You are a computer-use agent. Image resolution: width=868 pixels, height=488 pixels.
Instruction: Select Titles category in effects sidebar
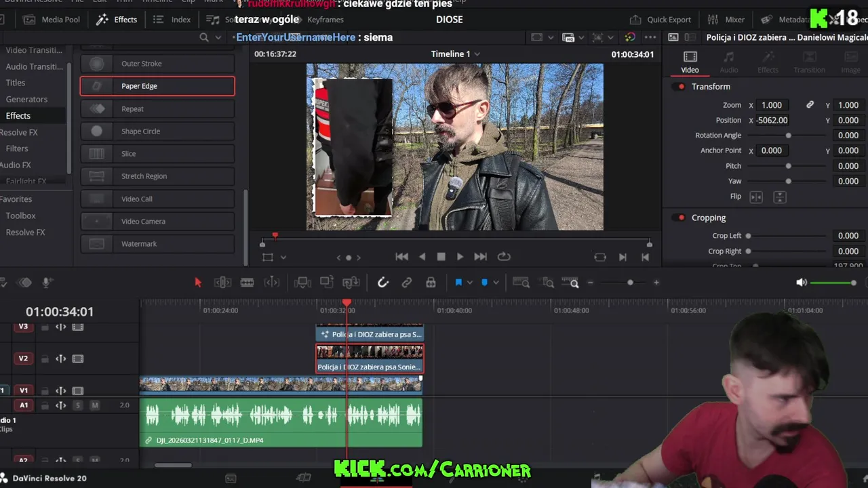(x=16, y=83)
